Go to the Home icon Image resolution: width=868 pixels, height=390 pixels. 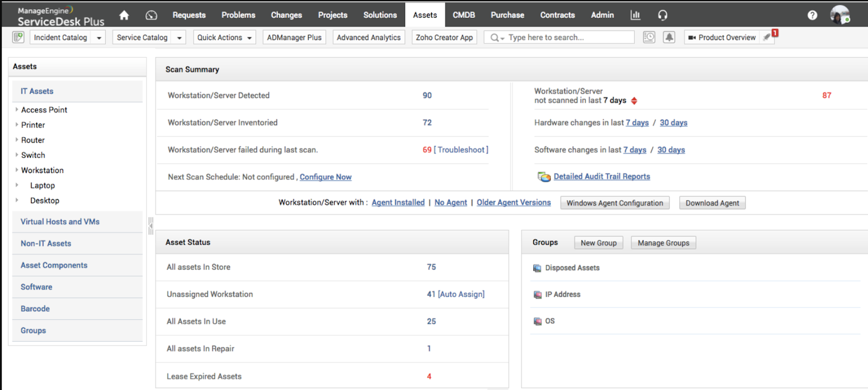[124, 15]
